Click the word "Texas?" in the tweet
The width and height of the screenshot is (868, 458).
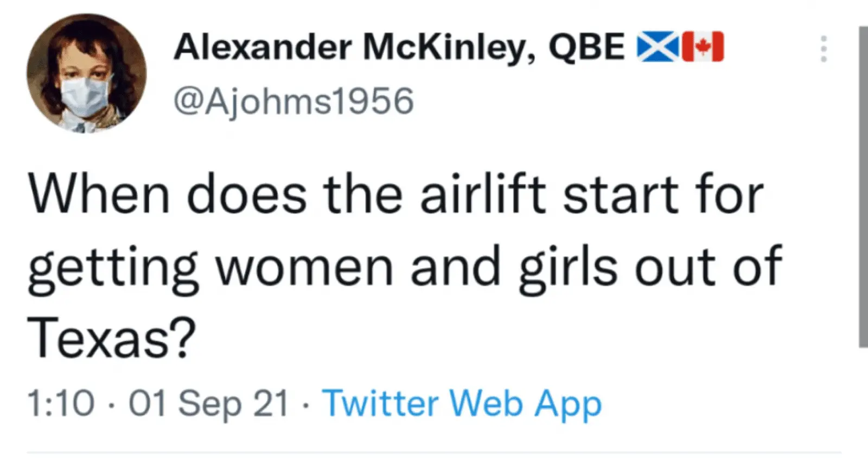[x=111, y=339]
